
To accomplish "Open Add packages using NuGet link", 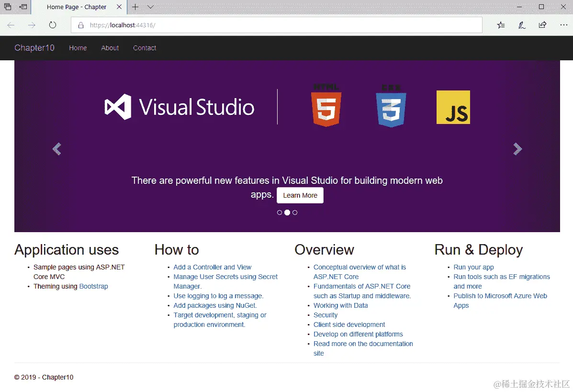I will (215, 305).
